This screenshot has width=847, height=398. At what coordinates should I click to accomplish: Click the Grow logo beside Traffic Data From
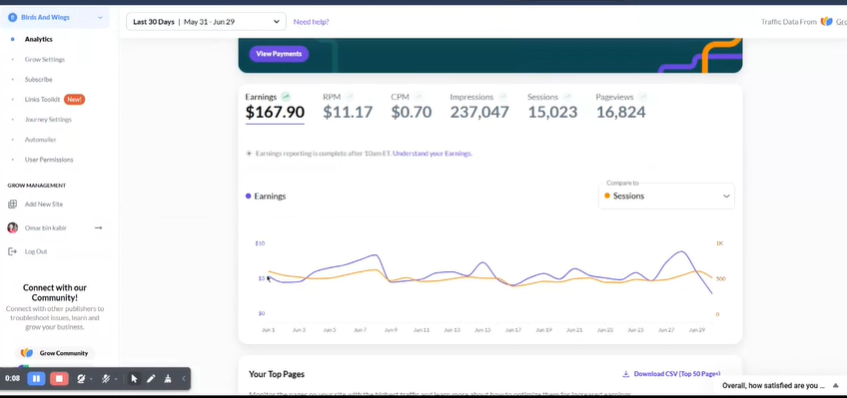click(x=826, y=22)
